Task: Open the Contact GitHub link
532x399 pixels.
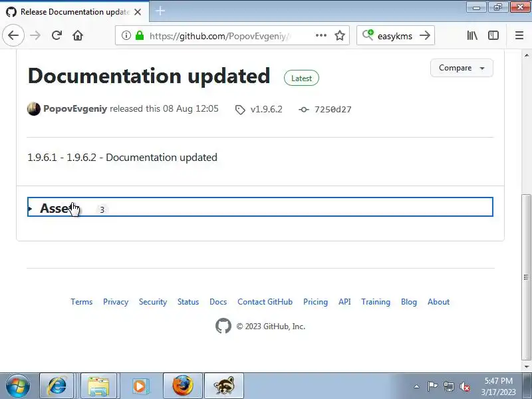Action: tap(265, 302)
